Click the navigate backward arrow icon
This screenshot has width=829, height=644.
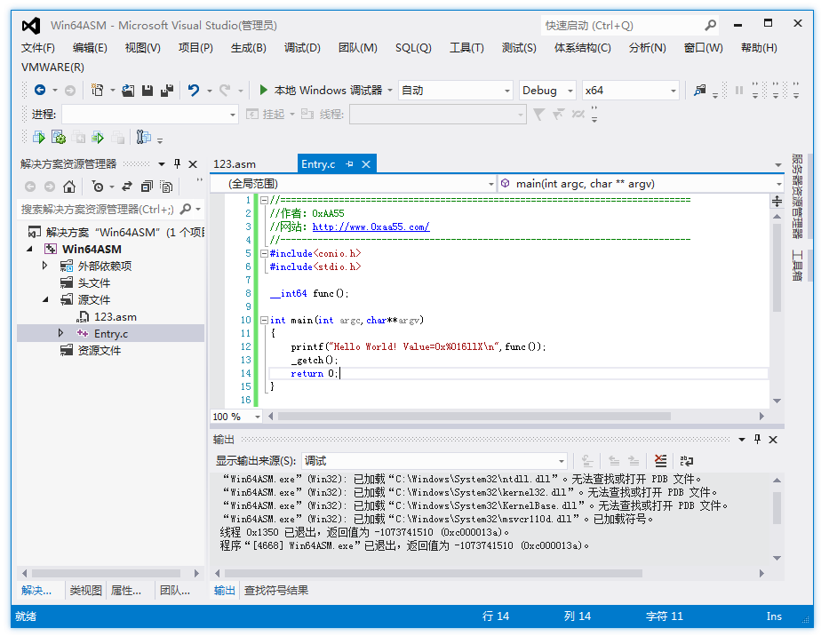(x=39, y=90)
